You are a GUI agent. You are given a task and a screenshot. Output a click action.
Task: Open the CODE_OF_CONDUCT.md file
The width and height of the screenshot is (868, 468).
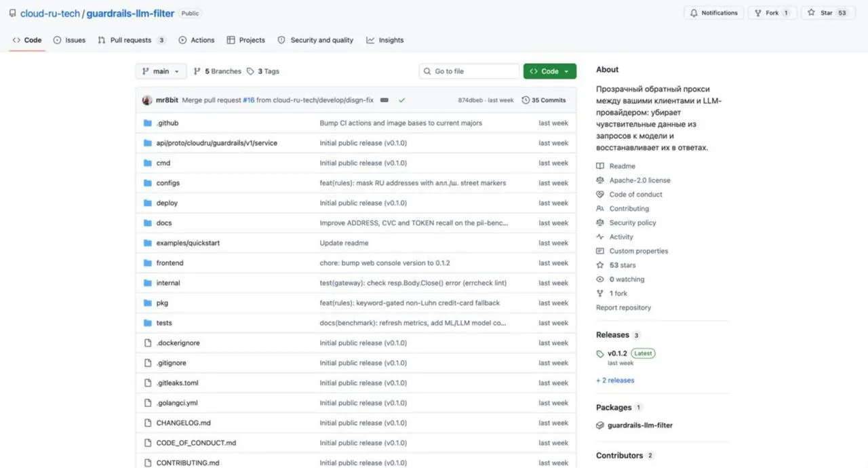(x=196, y=443)
